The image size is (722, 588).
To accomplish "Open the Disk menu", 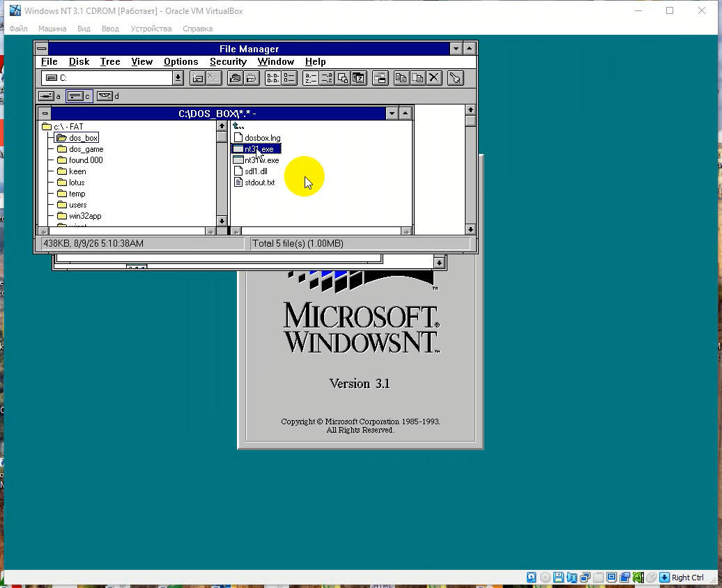I will (x=79, y=62).
